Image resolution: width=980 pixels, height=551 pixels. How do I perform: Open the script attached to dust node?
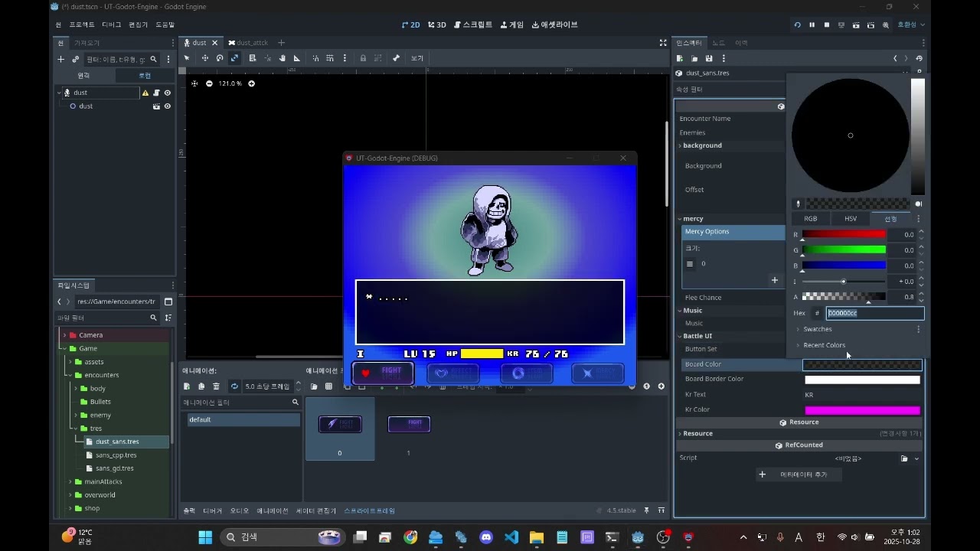[x=156, y=93]
